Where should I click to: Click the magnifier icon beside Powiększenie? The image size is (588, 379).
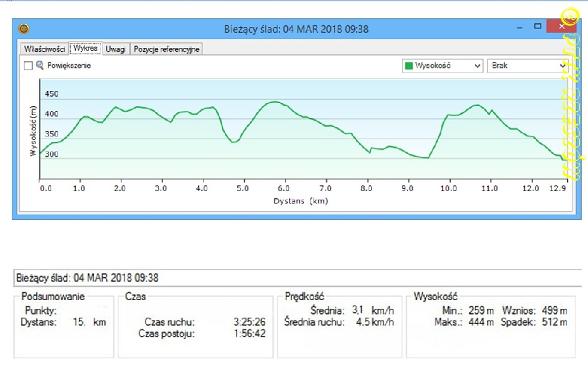40,65
